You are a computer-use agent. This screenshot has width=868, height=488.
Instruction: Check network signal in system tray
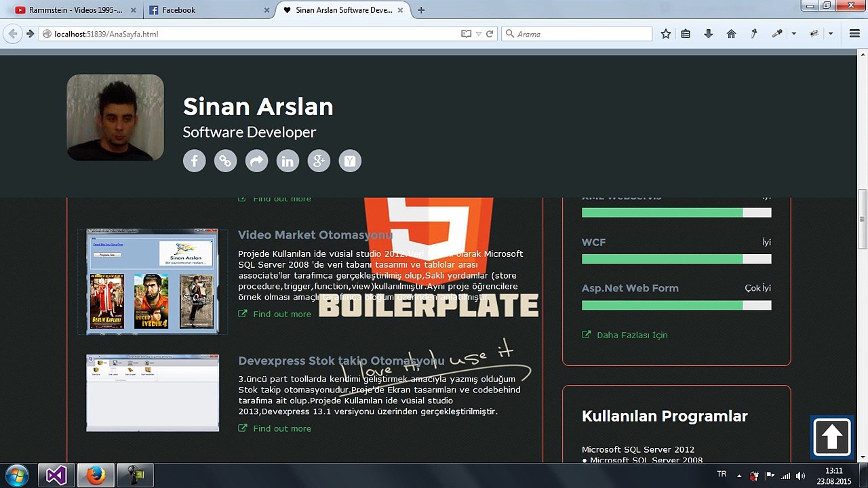pyautogui.click(x=785, y=476)
